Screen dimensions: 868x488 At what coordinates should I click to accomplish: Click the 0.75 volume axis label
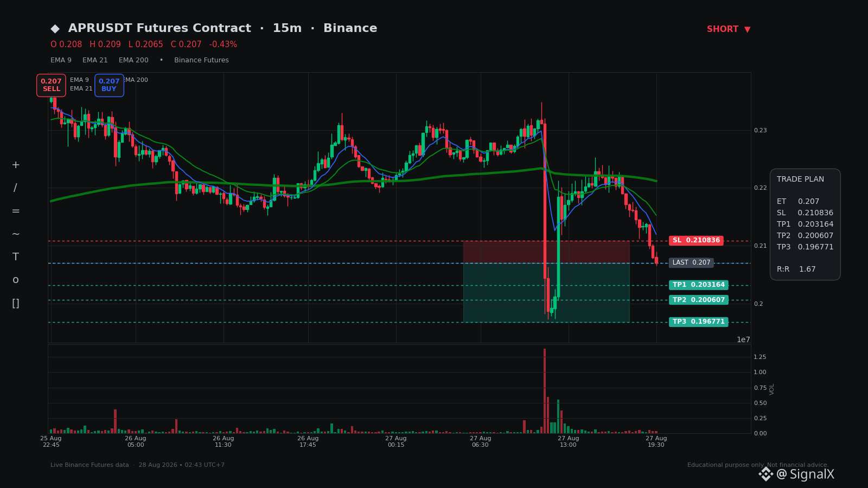[760, 388]
